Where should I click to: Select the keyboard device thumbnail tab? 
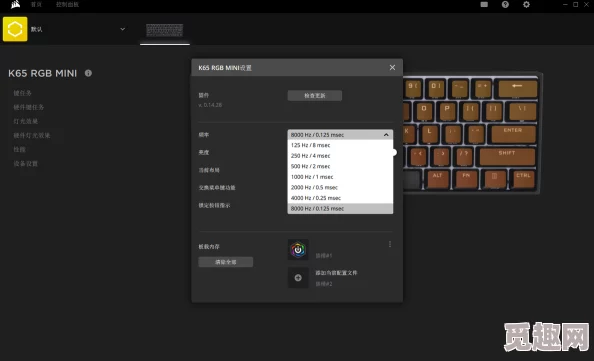[165, 31]
